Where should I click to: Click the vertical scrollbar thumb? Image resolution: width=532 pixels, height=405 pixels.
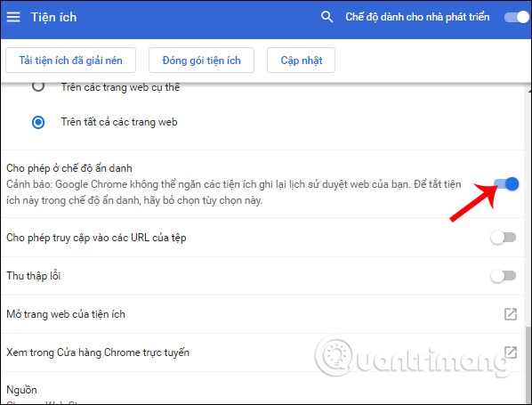pyautogui.click(x=528, y=365)
